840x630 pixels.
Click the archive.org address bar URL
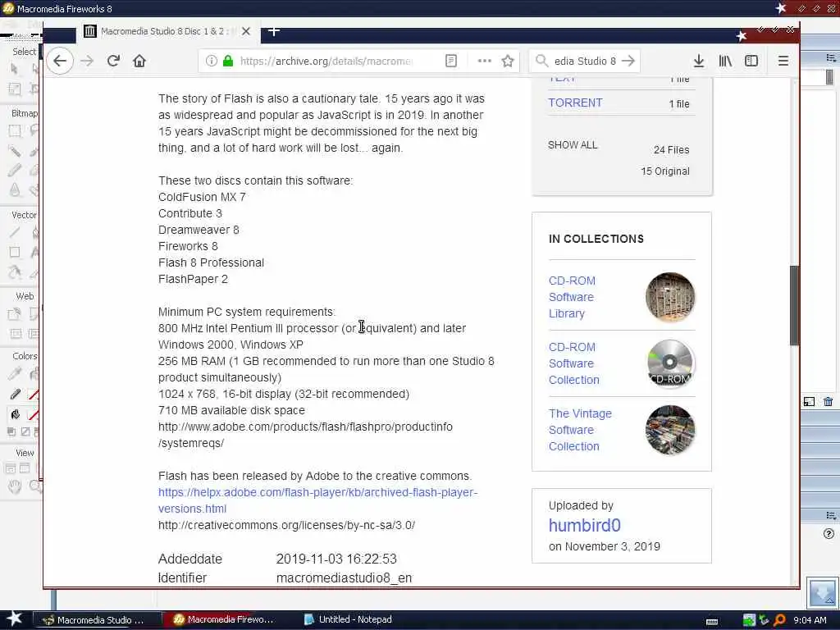[x=326, y=61]
